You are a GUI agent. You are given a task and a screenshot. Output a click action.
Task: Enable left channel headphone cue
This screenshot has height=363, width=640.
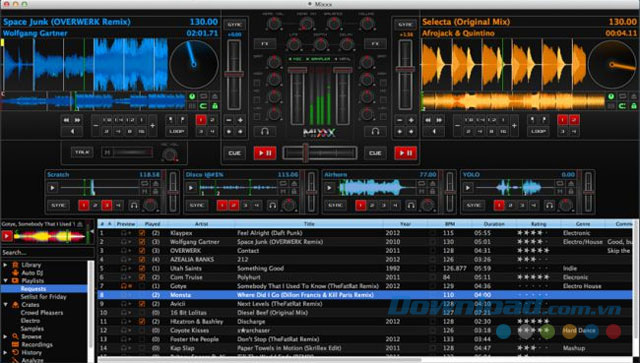pos(265,131)
